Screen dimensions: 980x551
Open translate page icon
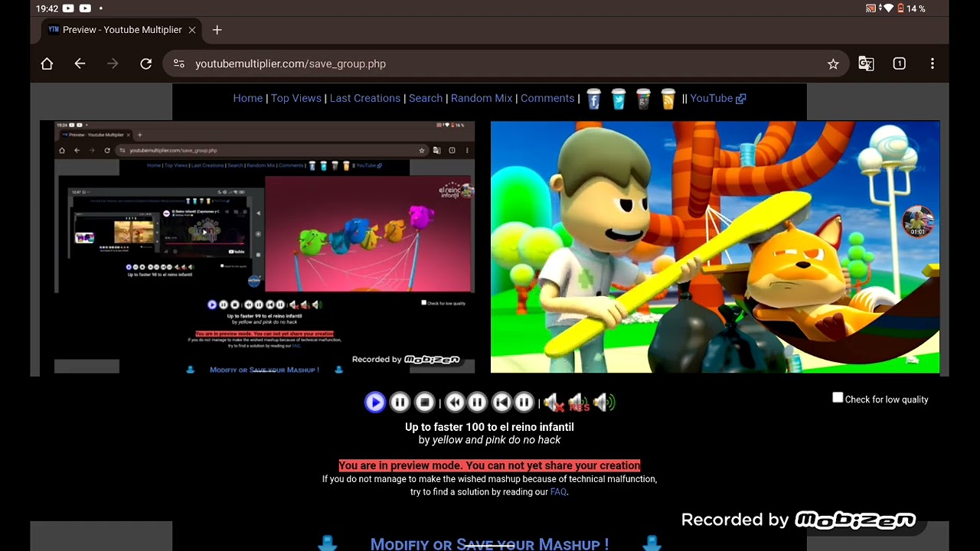click(866, 64)
